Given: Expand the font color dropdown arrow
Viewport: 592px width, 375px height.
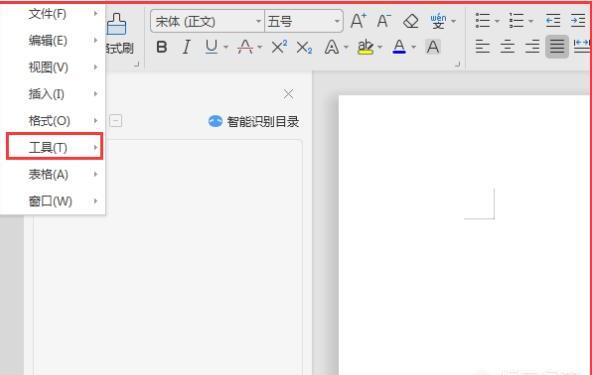Looking at the screenshot, I should (x=414, y=47).
